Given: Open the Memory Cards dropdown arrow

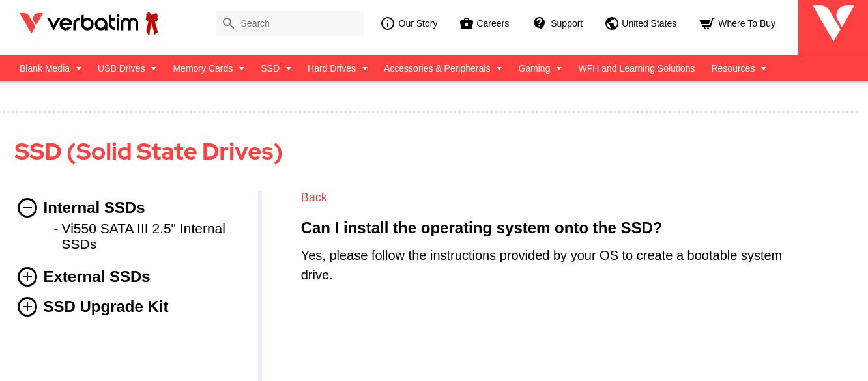Looking at the screenshot, I should point(242,68).
